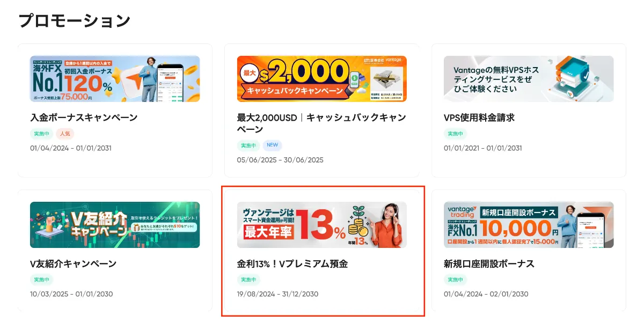
Task: Open the 入金ボーナスキャンペーン title link
Action: point(84,118)
